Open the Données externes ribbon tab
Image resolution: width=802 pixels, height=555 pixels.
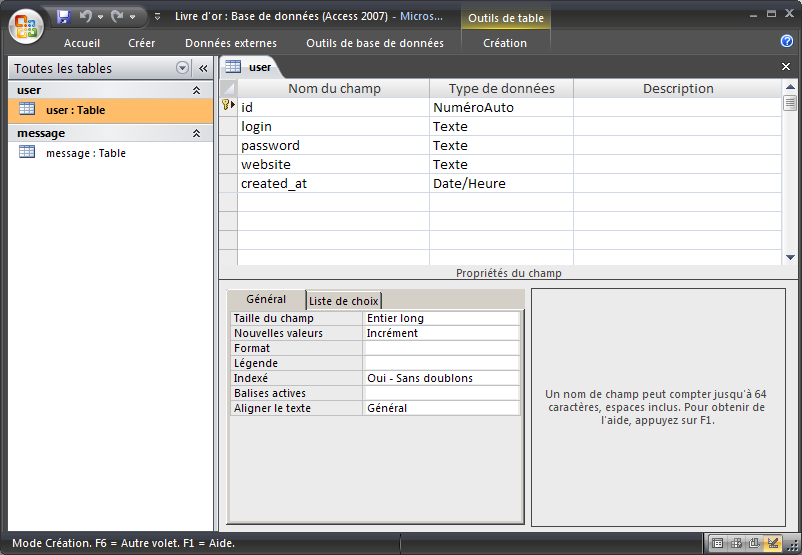(231, 43)
